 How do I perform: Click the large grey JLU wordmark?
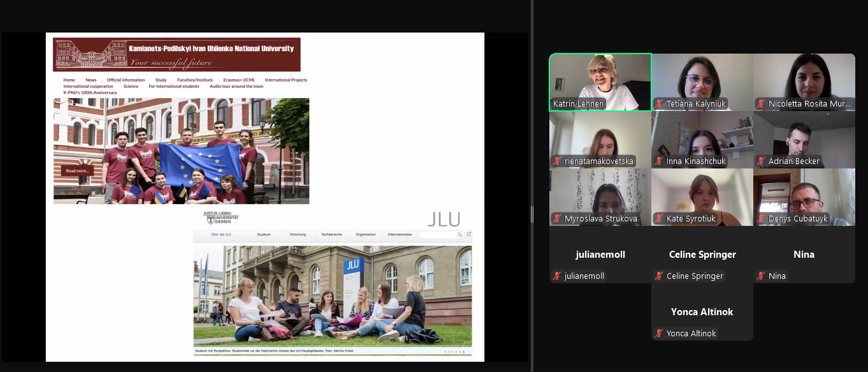pyautogui.click(x=444, y=219)
